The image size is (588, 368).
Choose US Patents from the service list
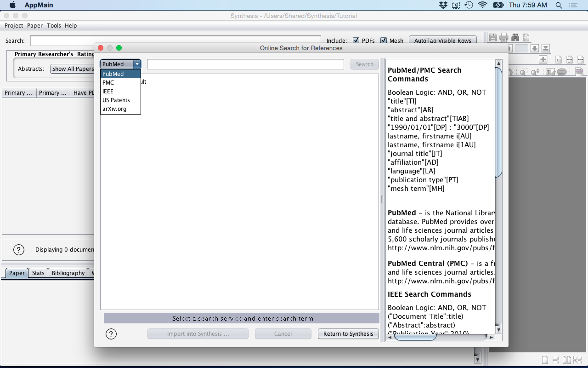point(120,100)
